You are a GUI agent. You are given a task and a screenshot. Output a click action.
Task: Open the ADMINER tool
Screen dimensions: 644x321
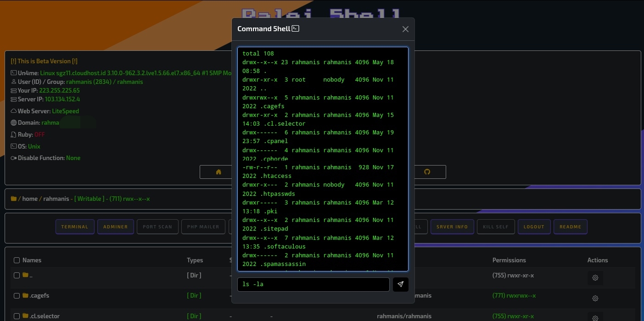point(116,227)
